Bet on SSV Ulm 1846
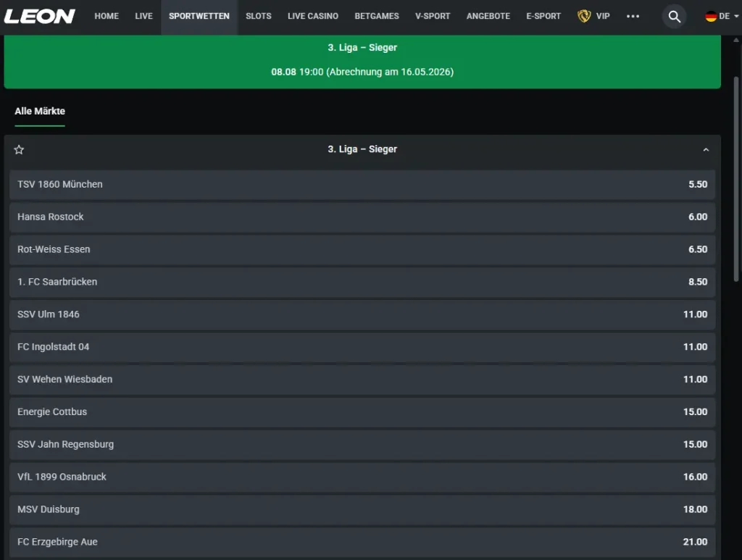Screen dimensions: 742x560 click(362, 314)
